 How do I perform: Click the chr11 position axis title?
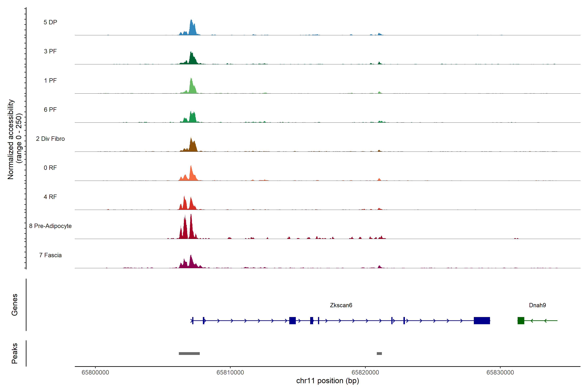coord(327,381)
